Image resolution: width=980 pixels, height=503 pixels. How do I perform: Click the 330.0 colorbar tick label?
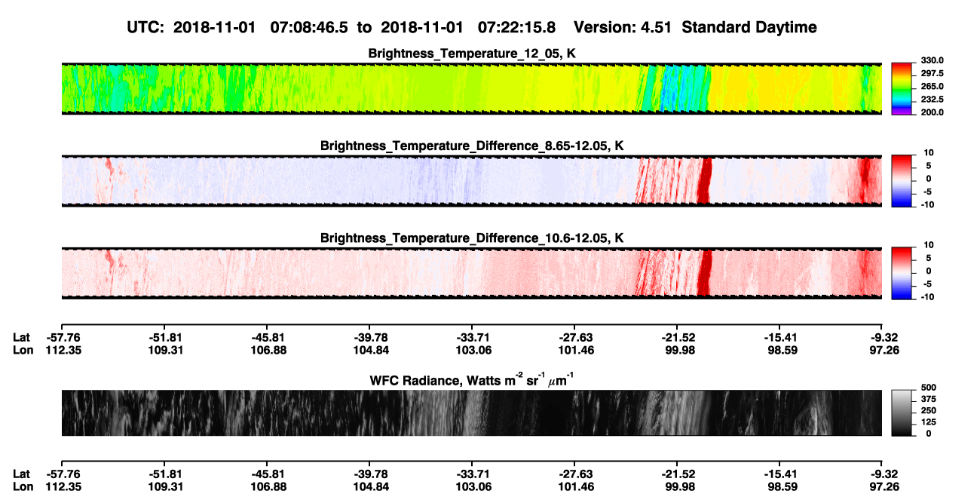tap(932, 60)
